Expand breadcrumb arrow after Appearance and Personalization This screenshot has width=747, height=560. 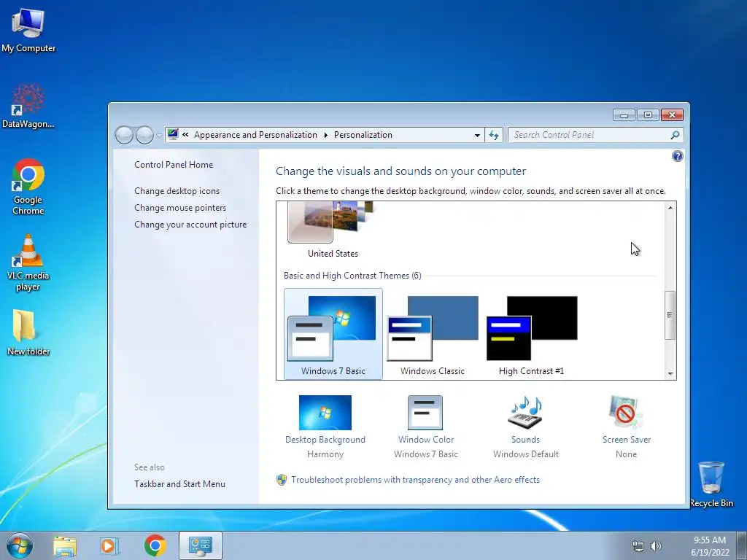pos(326,135)
